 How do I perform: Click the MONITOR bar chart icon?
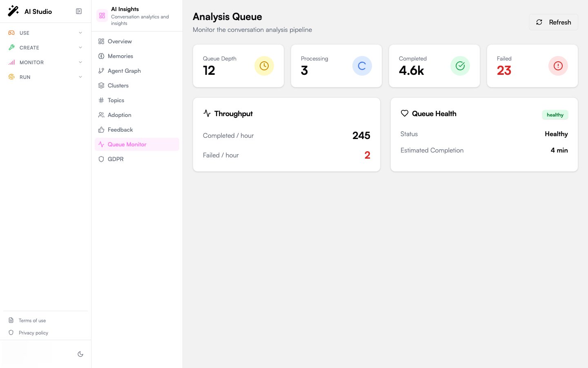[11, 62]
